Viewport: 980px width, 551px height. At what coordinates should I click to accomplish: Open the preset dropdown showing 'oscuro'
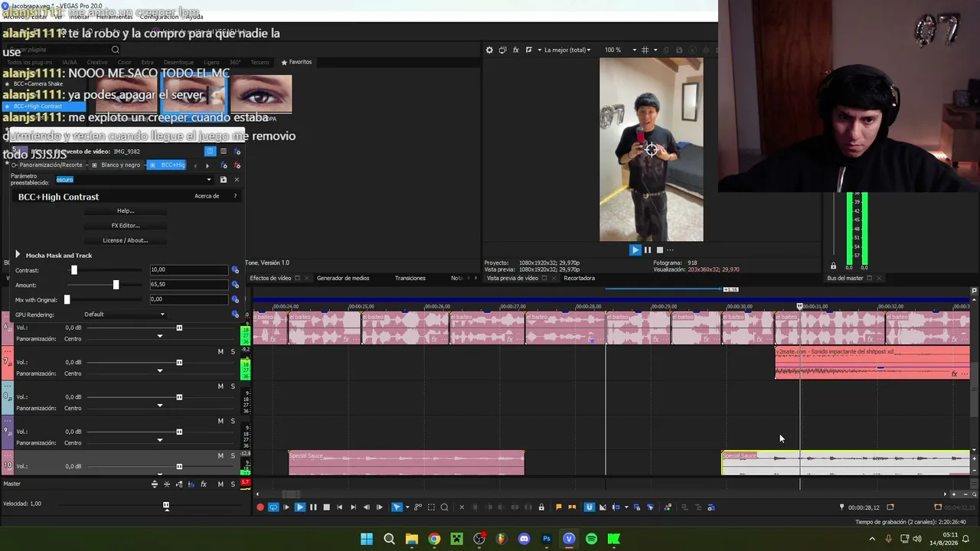point(133,180)
